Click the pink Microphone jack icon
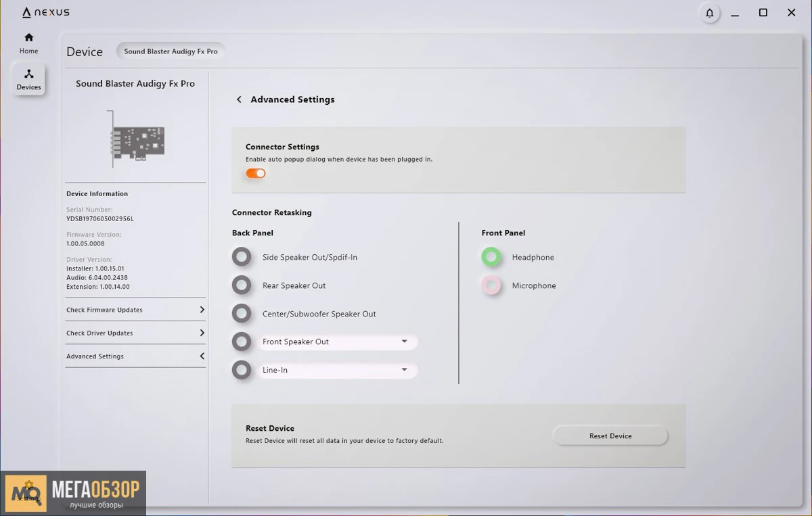812x516 pixels. point(491,285)
